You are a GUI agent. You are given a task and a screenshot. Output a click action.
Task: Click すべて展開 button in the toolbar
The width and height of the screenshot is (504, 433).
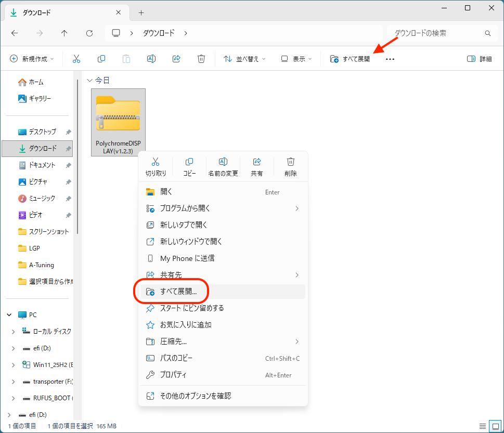coord(350,59)
